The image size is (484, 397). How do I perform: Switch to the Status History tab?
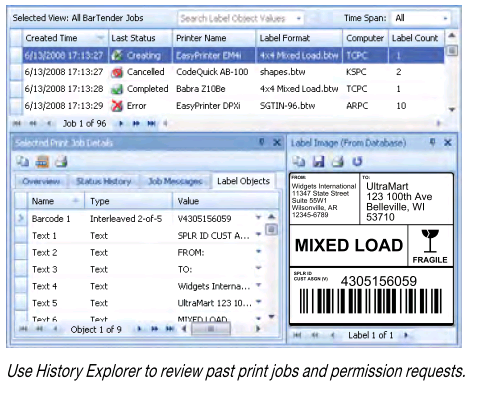104,181
